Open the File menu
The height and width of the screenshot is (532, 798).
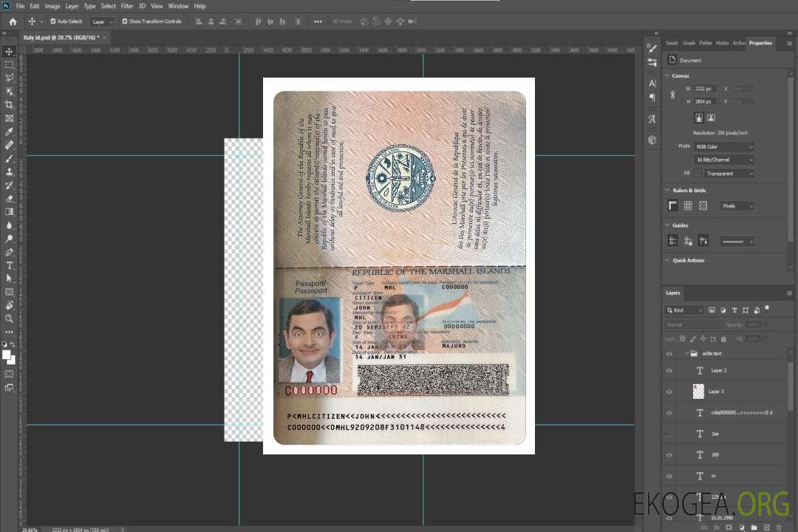[x=21, y=6]
